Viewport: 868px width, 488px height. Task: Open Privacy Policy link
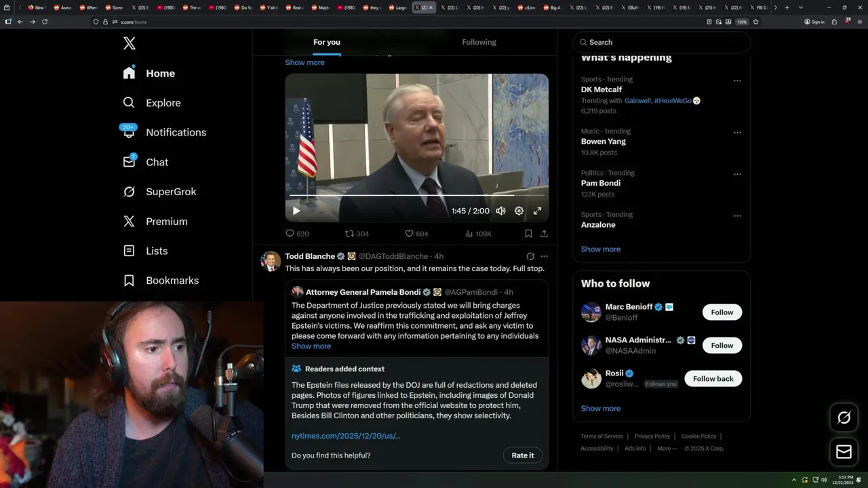[652, 436]
